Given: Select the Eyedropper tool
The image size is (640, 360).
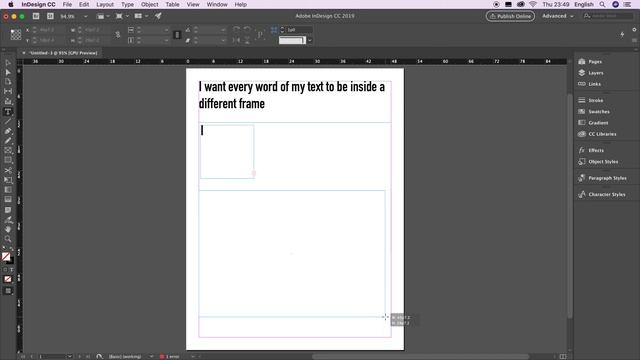Looking at the screenshot, I should coord(8,220).
